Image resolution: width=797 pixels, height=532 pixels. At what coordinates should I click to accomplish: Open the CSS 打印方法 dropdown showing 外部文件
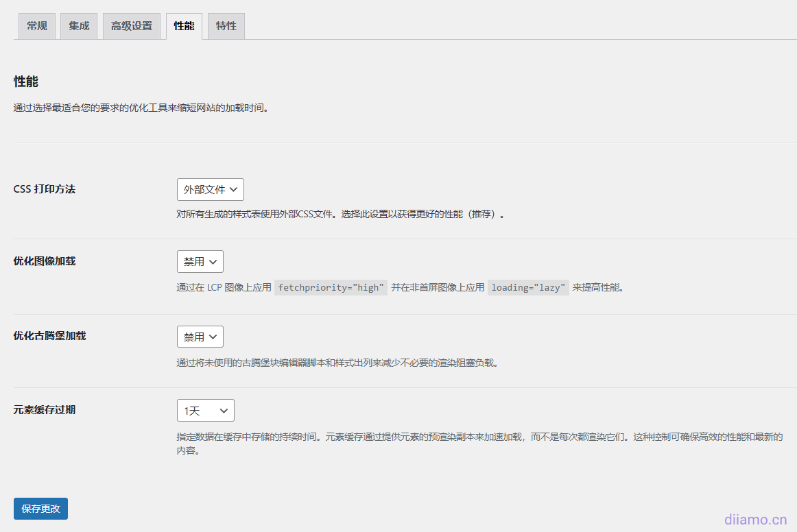[x=210, y=190]
